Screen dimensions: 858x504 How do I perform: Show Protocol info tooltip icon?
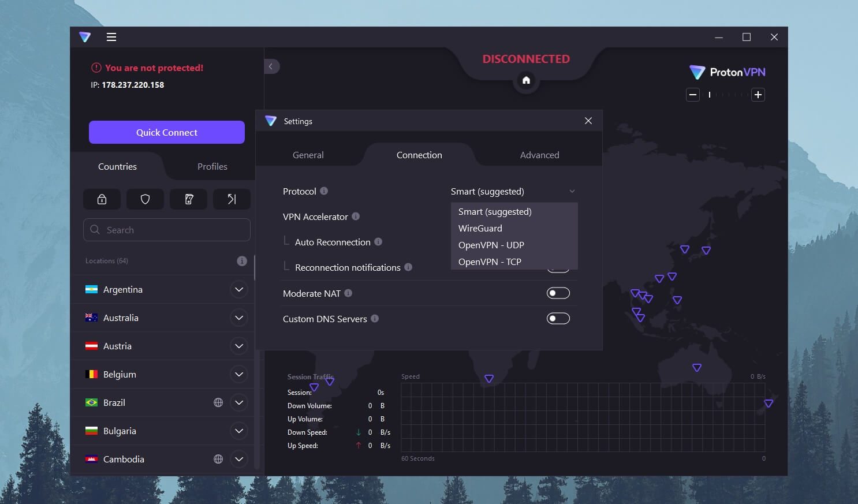tap(324, 191)
